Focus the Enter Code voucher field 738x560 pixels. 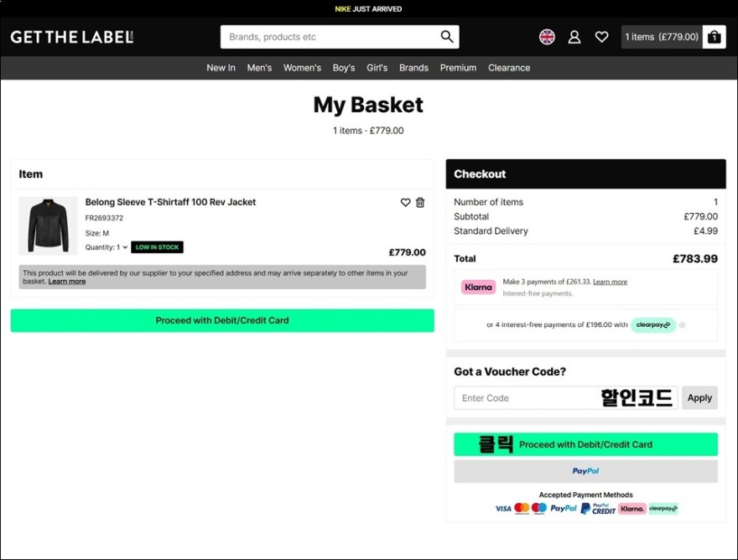tap(566, 397)
